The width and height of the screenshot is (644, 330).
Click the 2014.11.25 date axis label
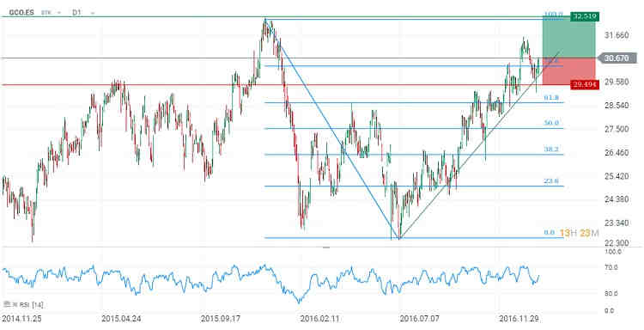pos(21,319)
